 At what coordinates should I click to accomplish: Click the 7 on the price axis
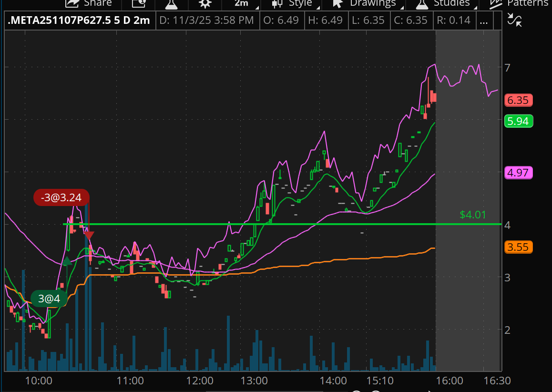(x=507, y=68)
